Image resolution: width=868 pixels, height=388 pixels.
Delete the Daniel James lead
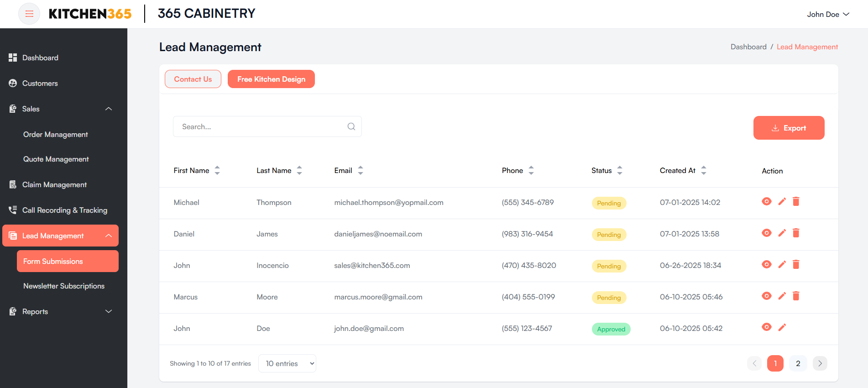coord(796,233)
